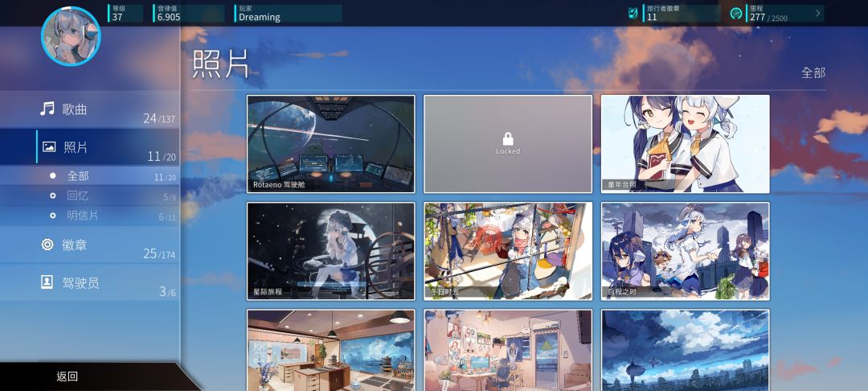Screen dimensions: 868x391
Task: Click the 全部 filter label at top right
Action: pyautogui.click(x=813, y=72)
